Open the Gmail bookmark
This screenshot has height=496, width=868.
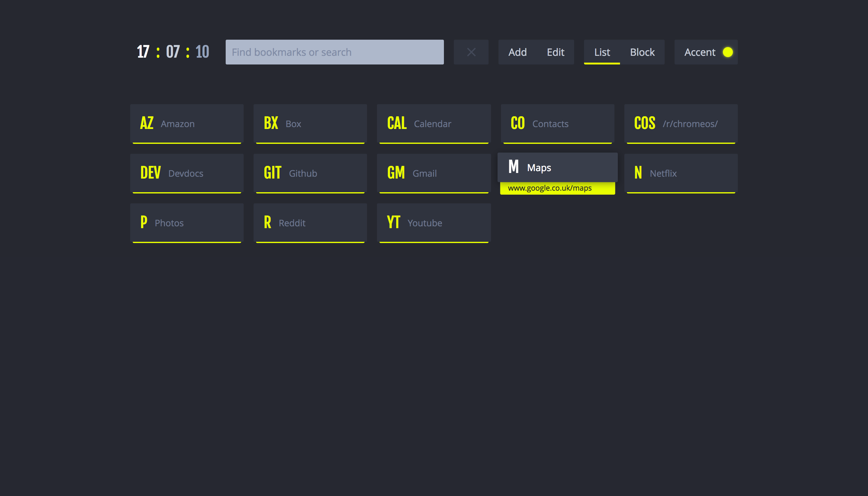click(x=434, y=173)
